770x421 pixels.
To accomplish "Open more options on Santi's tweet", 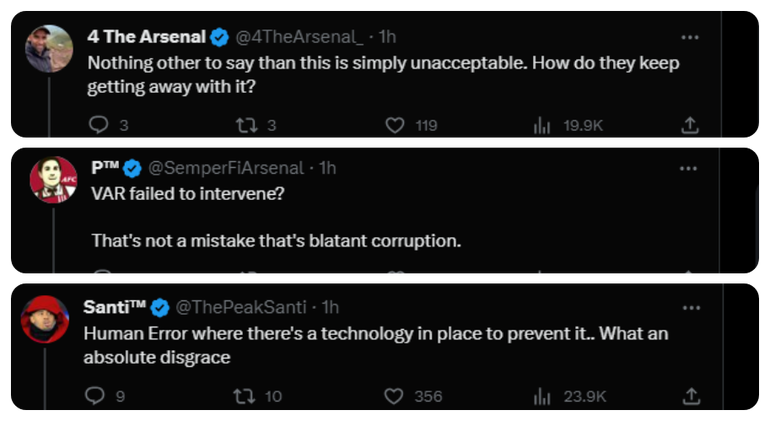I will click(689, 306).
